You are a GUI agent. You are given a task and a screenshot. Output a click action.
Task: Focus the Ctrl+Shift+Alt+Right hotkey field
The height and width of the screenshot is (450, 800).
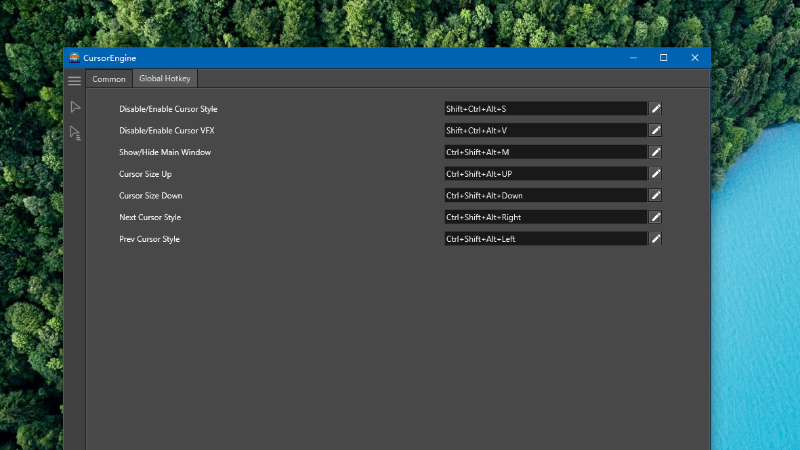coord(545,217)
